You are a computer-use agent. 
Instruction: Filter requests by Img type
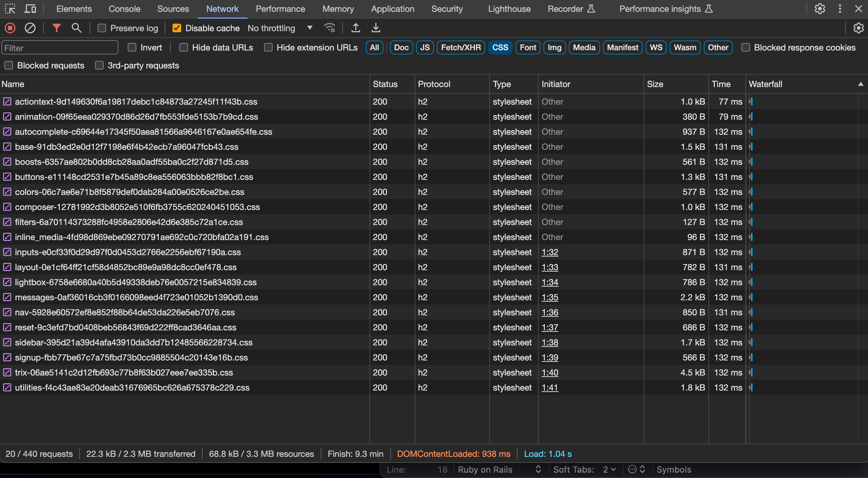[555, 47]
